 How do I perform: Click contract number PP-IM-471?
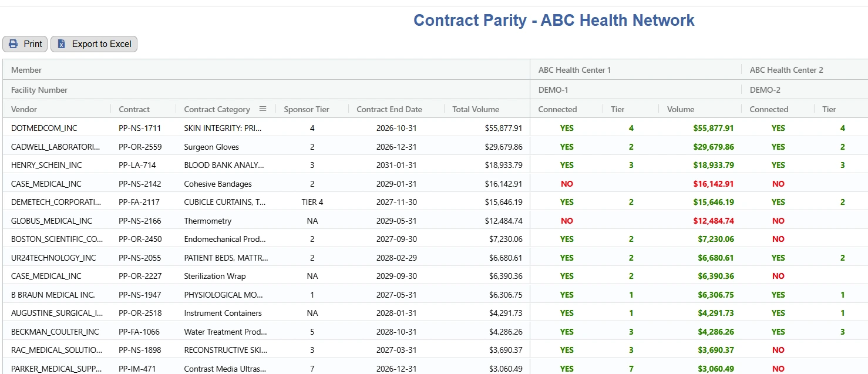(137, 369)
